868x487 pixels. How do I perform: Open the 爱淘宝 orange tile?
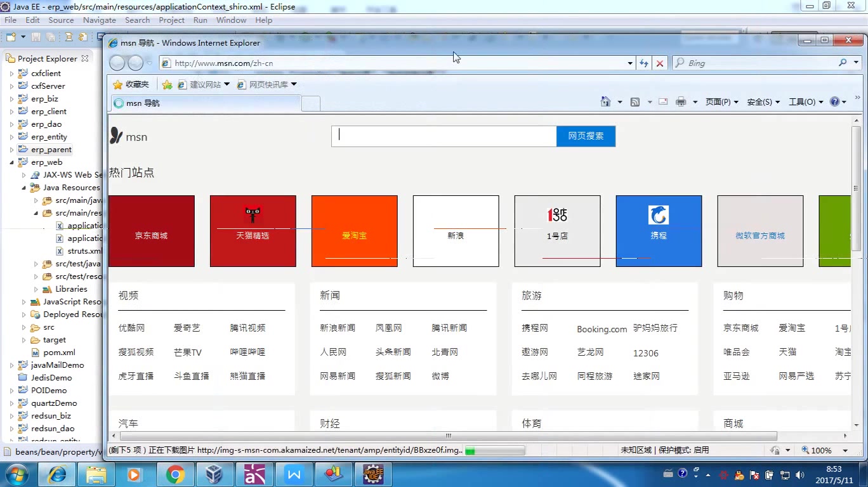click(x=354, y=231)
